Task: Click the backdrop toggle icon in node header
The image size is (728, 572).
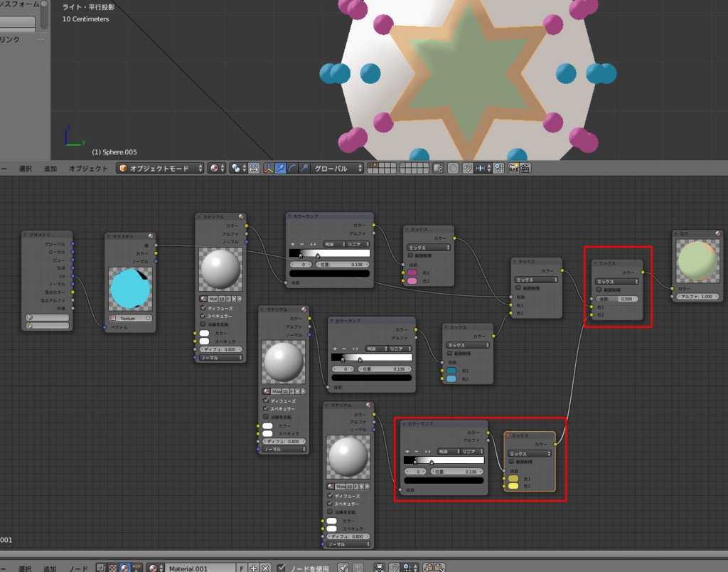Action: click(380, 568)
